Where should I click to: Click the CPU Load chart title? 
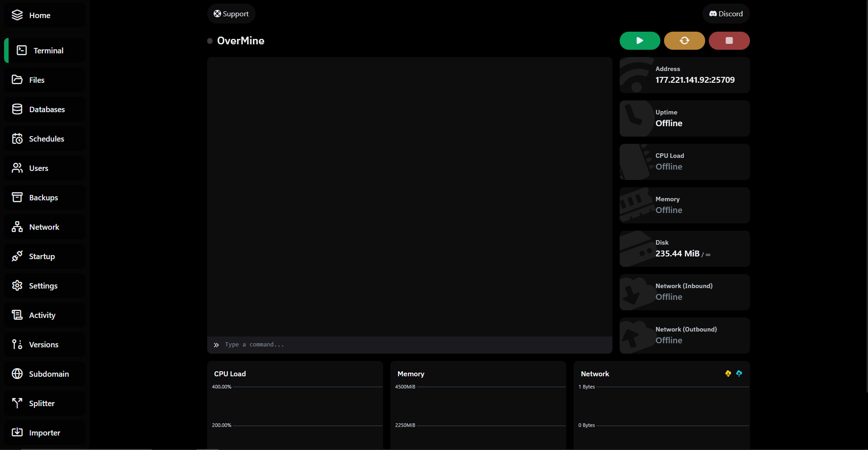click(x=230, y=374)
